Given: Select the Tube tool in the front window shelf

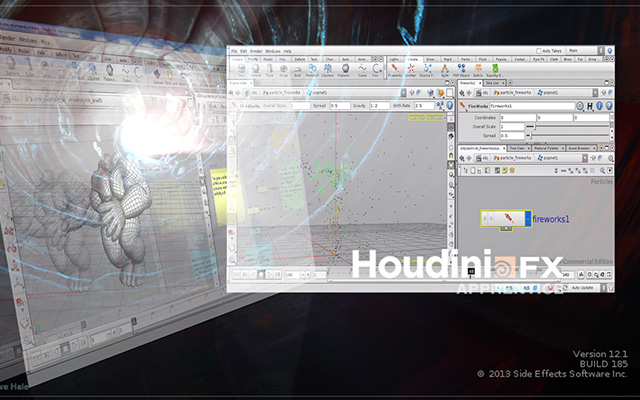Looking at the screenshot, I should pyautogui.click(x=269, y=70).
